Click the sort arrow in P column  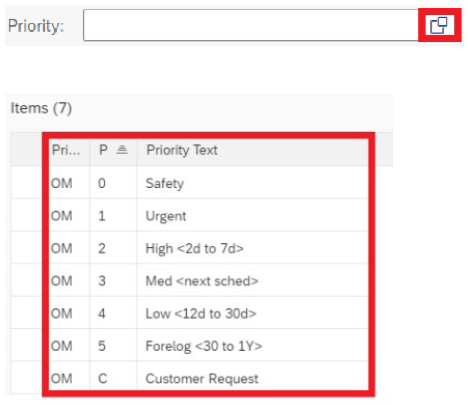(122, 150)
